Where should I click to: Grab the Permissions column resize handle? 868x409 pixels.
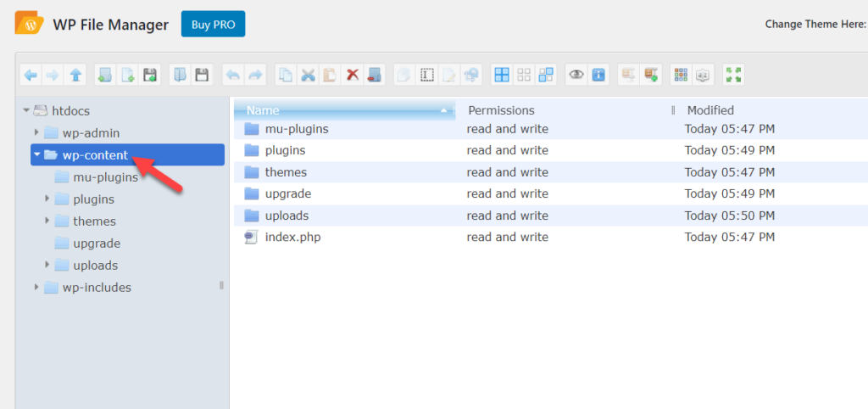tap(673, 110)
